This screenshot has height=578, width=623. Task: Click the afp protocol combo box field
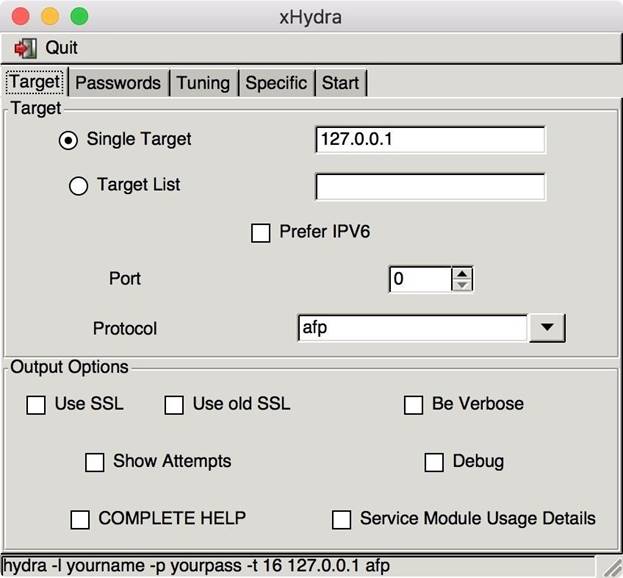coord(410,328)
